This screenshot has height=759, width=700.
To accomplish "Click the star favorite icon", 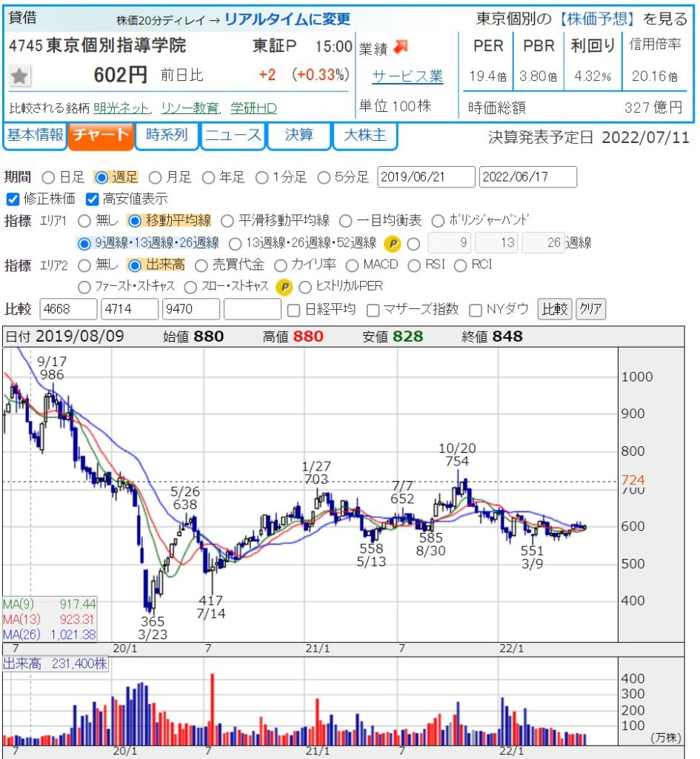I will pyautogui.click(x=20, y=76).
